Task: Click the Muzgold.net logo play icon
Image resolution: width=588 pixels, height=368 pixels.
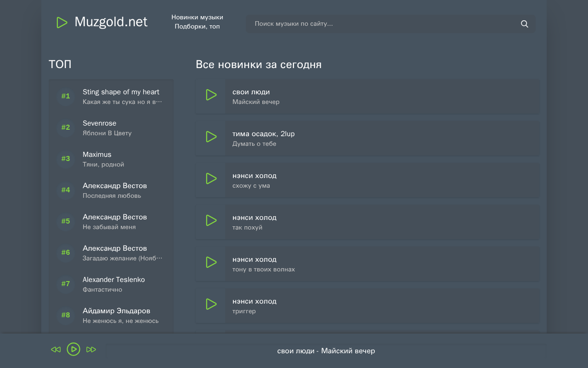Action: (62, 22)
